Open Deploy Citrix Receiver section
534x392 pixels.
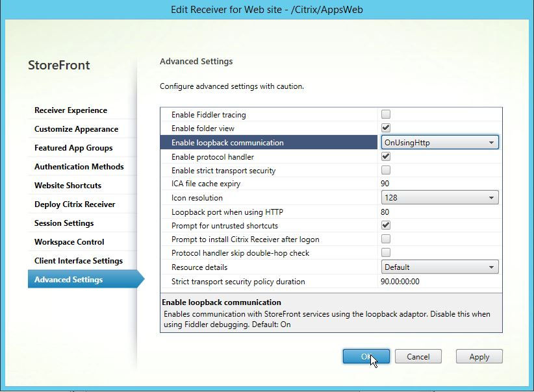(75, 204)
